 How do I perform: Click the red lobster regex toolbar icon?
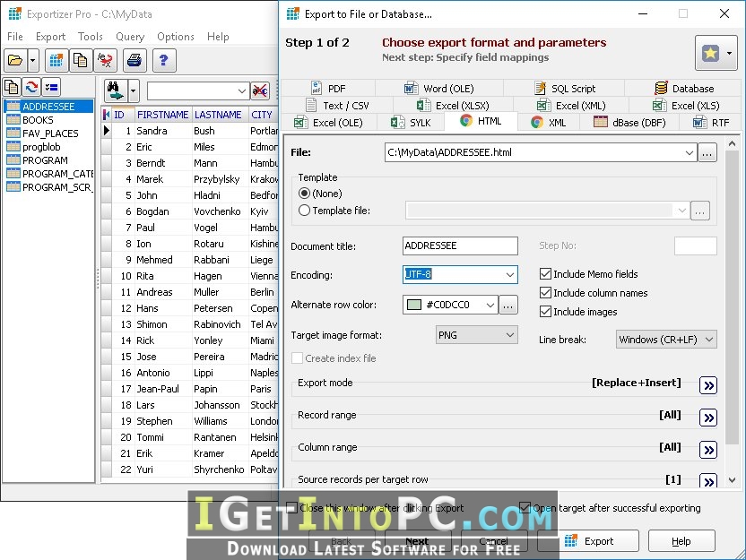click(105, 60)
